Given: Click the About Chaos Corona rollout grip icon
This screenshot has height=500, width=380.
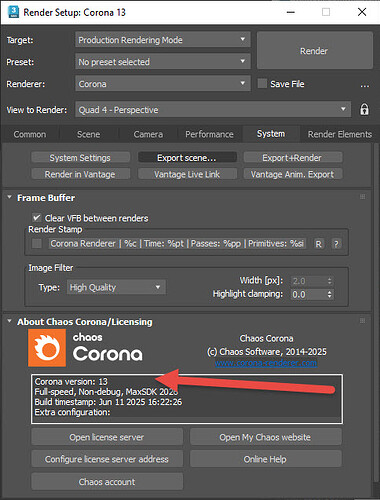Looking at the screenshot, I should coord(362,321).
